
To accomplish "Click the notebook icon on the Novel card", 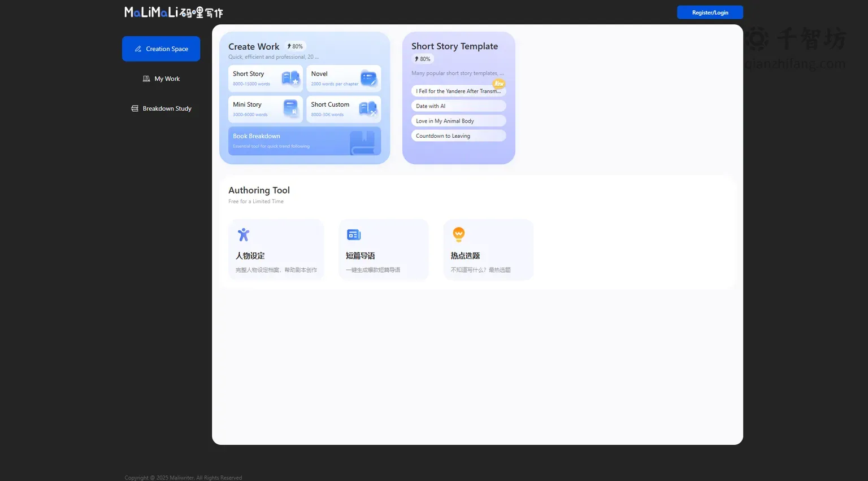I will [x=368, y=78].
